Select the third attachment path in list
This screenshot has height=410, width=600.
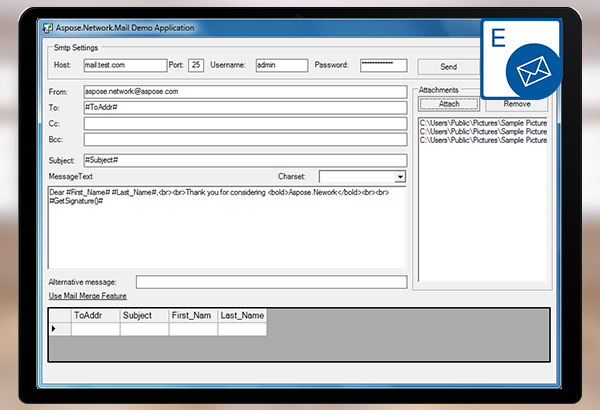(483, 140)
